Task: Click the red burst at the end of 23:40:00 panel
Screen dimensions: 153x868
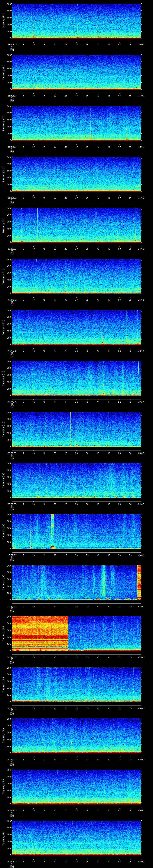Action: click(140, 583)
